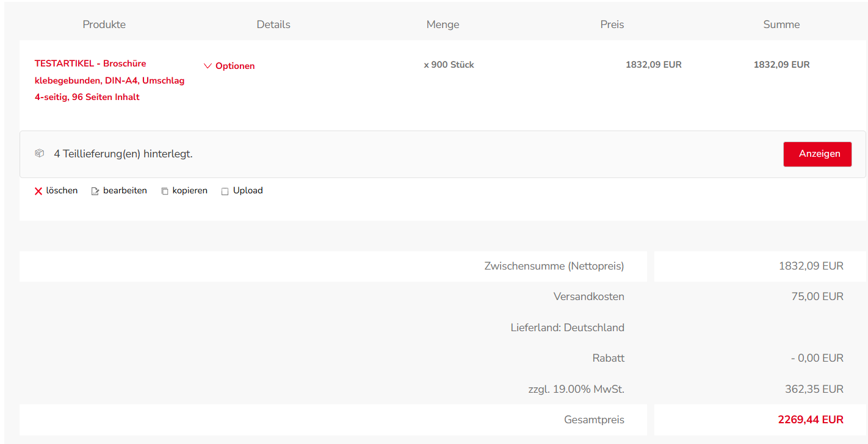868x444 pixels.
Task: Click the kopieren link text
Action: click(190, 191)
